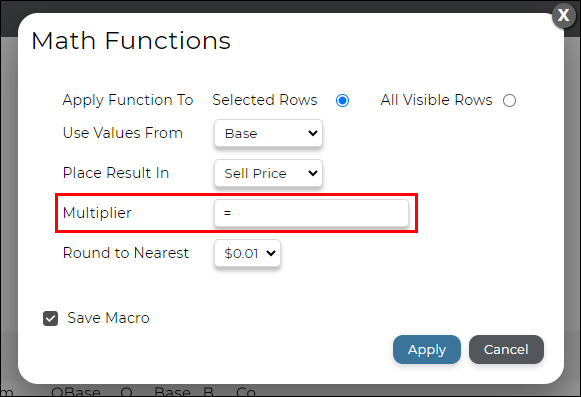Click the All Visible Rows label
The image size is (581, 397).
[x=436, y=100]
